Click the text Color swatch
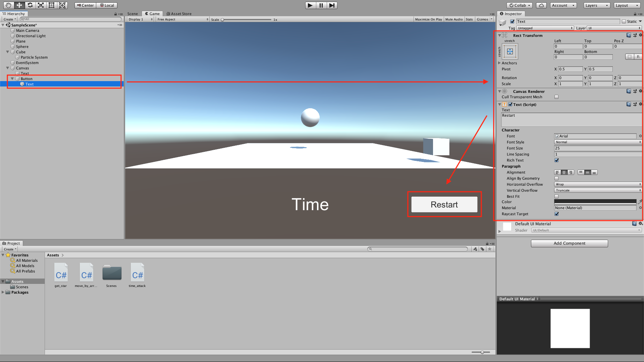The image size is (644, 362). [595, 202]
